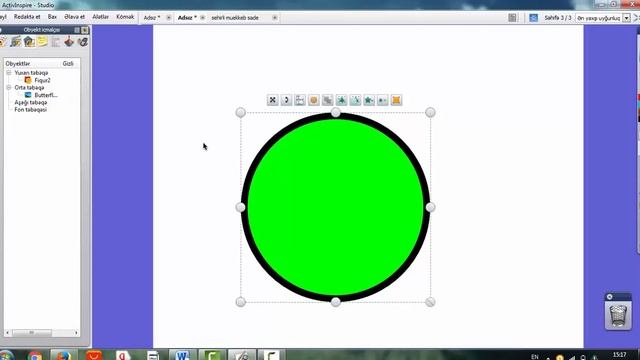
Task: Click the orange square edit-points icon
Action: tap(396, 100)
